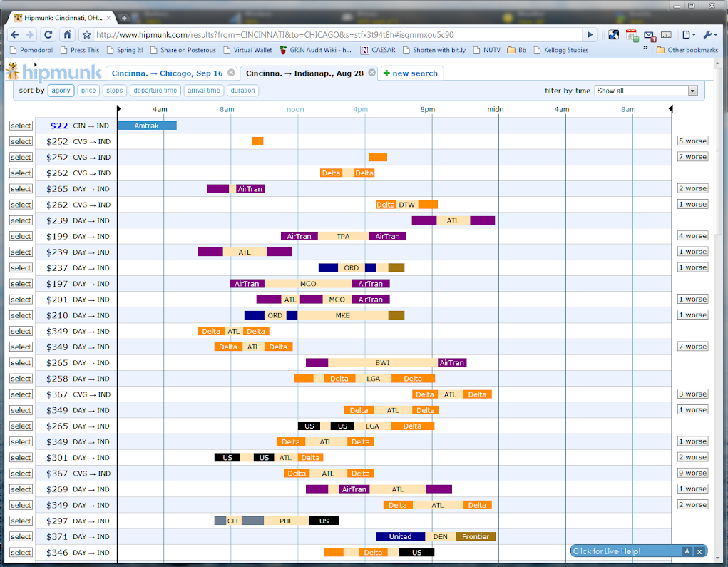
Task: Switch to Cincinna. → Chicago, Sep 16 tab
Action: click(167, 73)
